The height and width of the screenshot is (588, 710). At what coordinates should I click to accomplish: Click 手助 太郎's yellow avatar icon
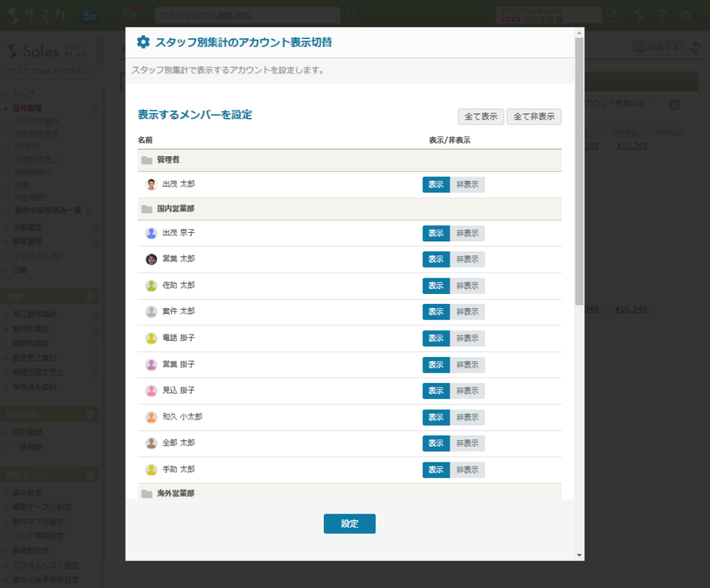151,470
